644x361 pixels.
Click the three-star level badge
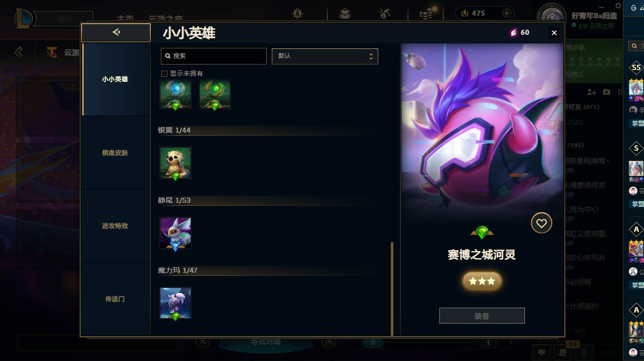tap(482, 281)
